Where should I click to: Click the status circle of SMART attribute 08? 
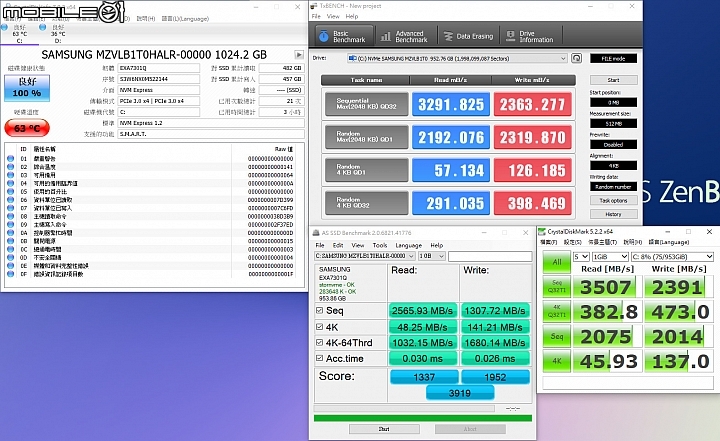tap(10, 216)
